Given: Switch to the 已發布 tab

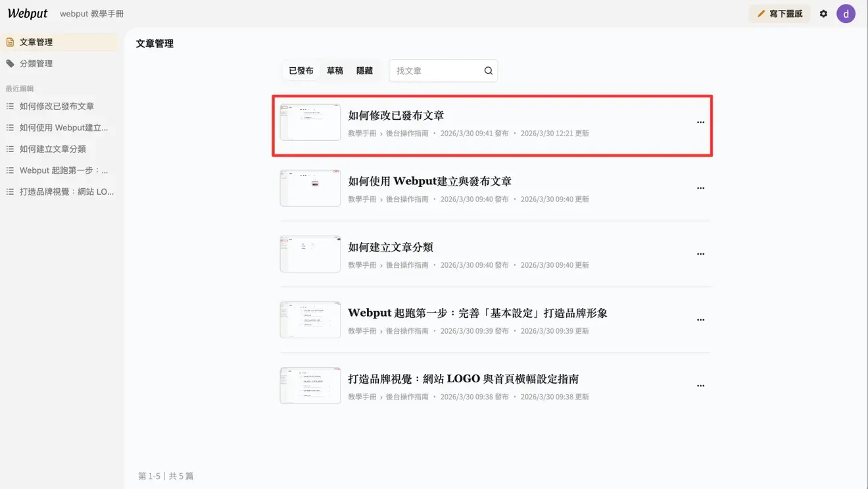Looking at the screenshot, I should point(301,71).
